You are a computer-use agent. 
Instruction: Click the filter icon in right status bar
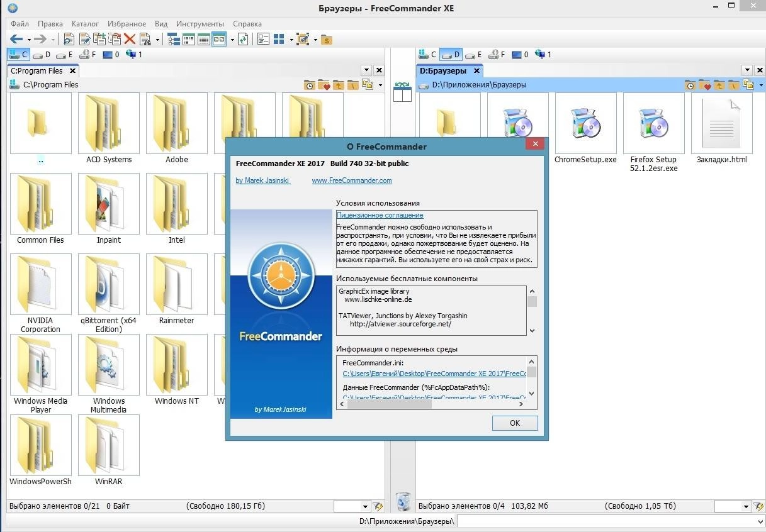click(758, 506)
